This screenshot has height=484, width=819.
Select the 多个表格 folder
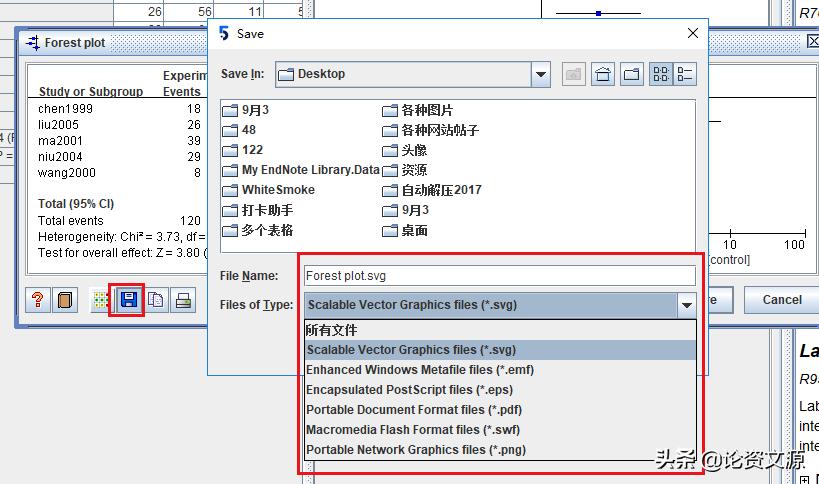(x=258, y=230)
